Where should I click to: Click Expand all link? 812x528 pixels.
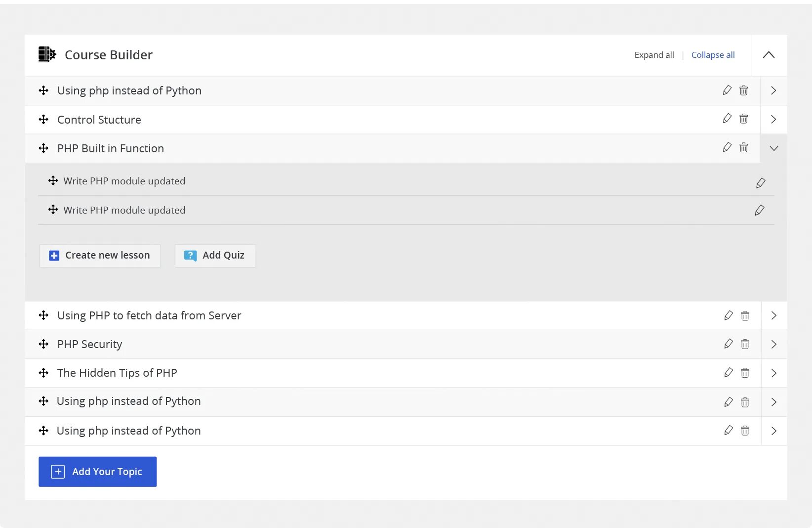tap(654, 55)
